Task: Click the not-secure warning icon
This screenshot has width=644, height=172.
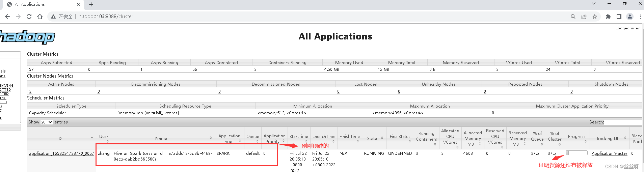Action: 53,17
